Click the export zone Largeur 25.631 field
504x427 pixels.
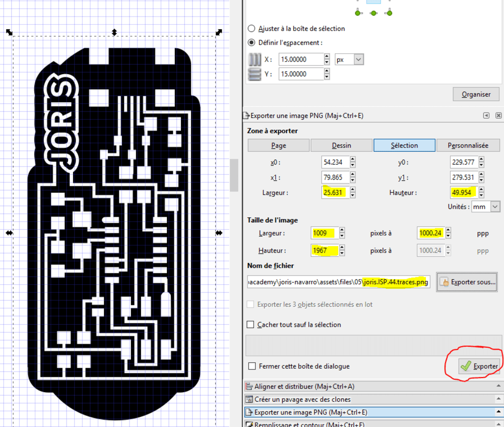335,192
